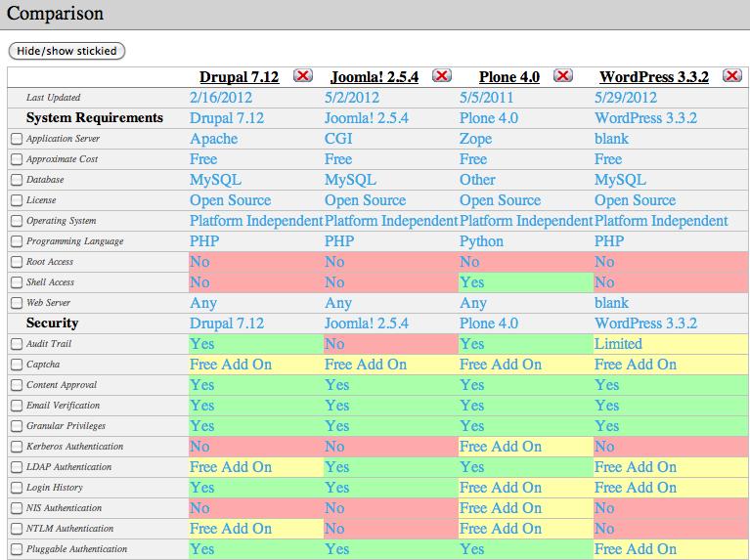Remove Joomla! 2.5.4 column with red X
The width and height of the screenshot is (750, 560).
click(441, 75)
